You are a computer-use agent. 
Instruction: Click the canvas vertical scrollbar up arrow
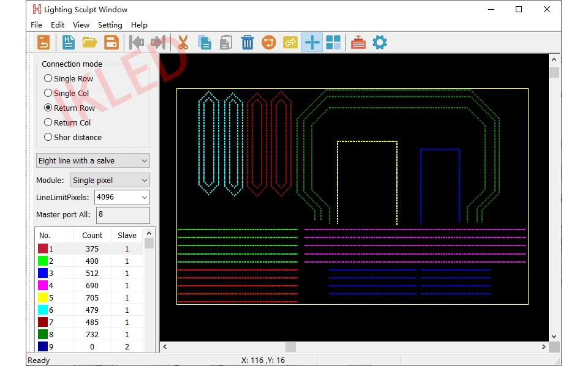pos(554,59)
